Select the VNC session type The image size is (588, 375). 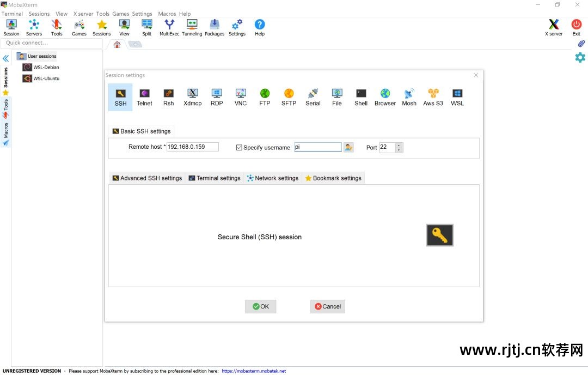click(x=241, y=97)
